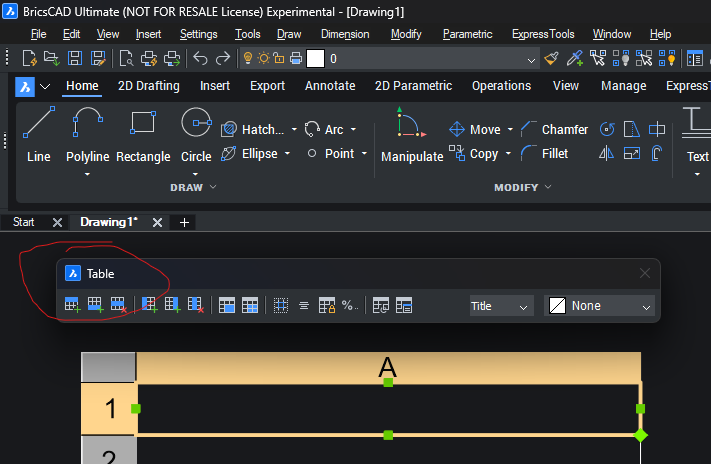Click the white layer color swatch
Viewport: 711px width, 464px height.
click(x=316, y=59)
